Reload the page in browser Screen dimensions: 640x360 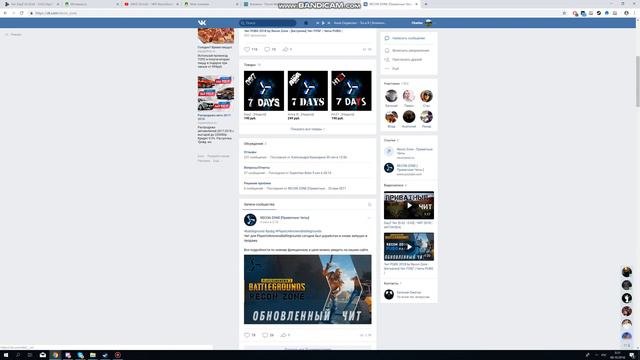click(22, 13)
